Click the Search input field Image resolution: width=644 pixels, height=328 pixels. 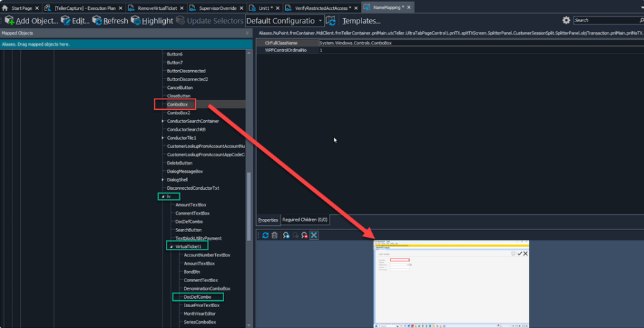pos(604,21)
